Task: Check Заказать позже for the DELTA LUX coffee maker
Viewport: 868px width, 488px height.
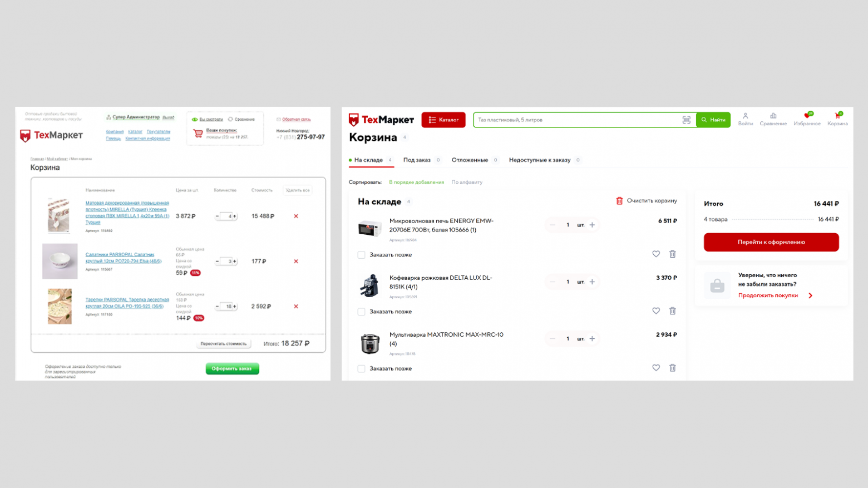Action: pyautogui.click(x=361, y=312)
